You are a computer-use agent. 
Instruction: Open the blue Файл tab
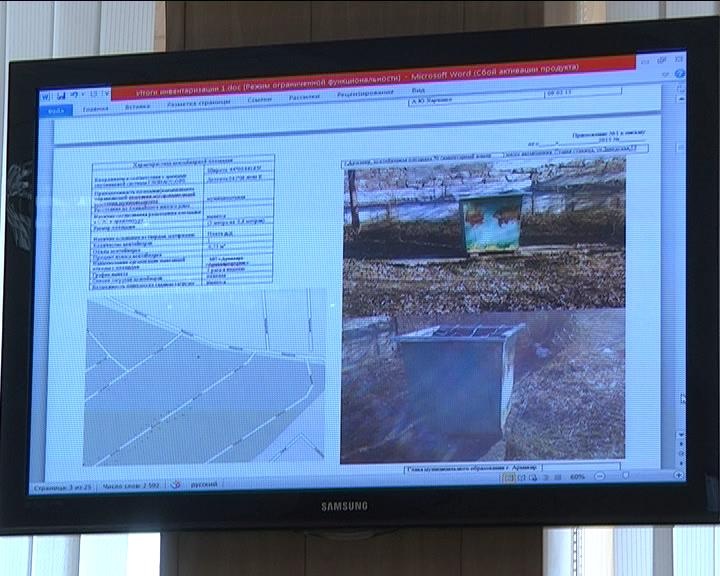click(x=56, y=111)
